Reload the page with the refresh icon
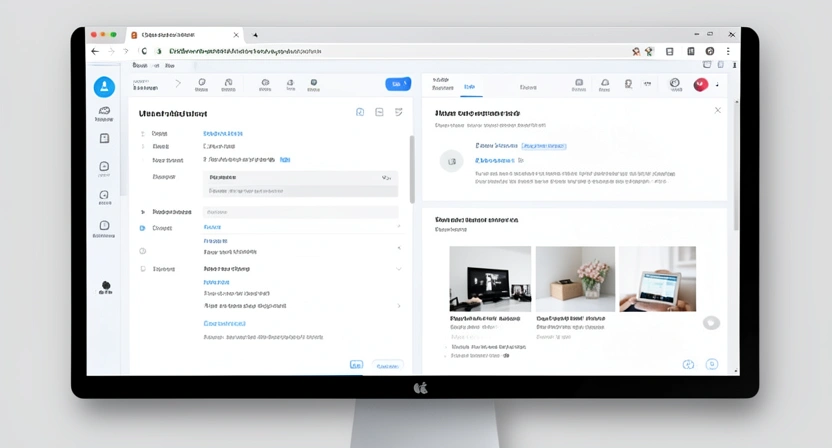 click(x=144, y=51)
